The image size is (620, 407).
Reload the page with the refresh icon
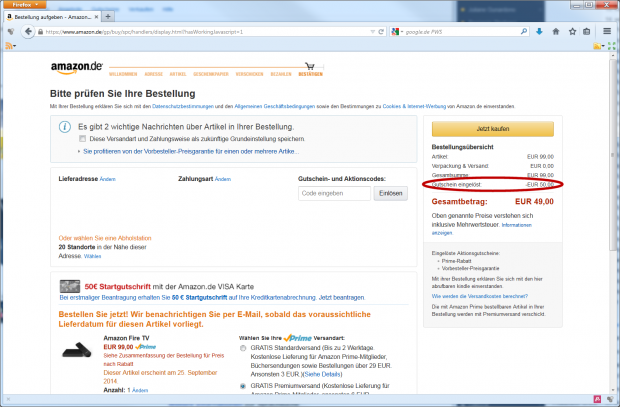pos(381,32)
